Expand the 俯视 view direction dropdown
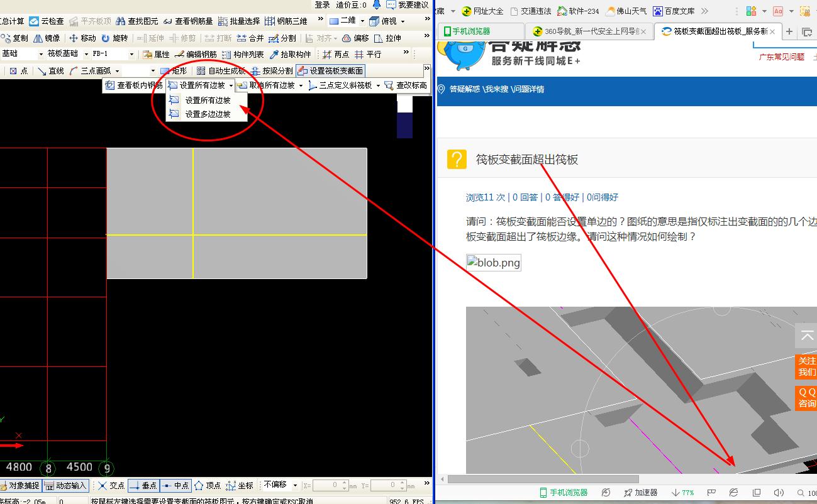This screenshot has width=817, height=504. (403, 21)
